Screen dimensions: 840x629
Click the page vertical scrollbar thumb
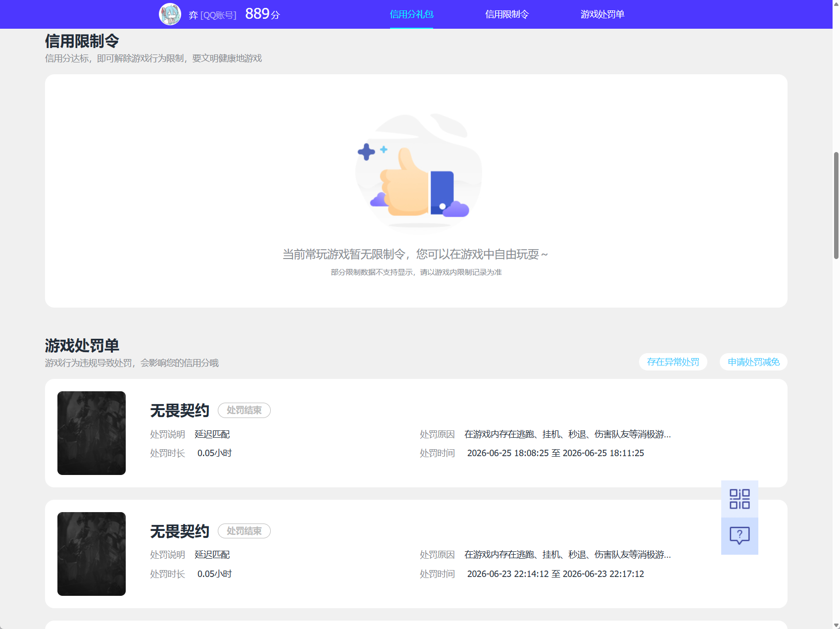coord(836,206)
